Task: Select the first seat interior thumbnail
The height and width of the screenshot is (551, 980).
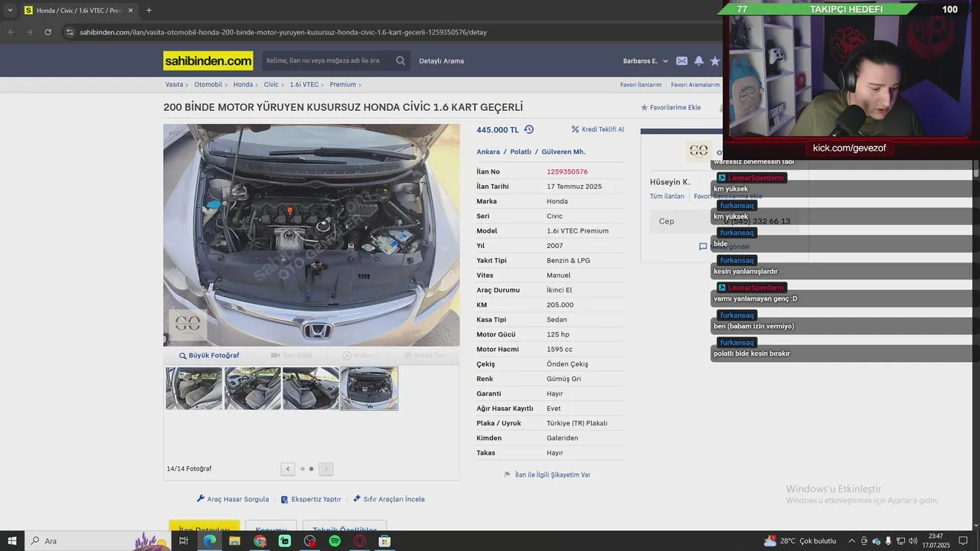Action: click(x=194, y=388)
